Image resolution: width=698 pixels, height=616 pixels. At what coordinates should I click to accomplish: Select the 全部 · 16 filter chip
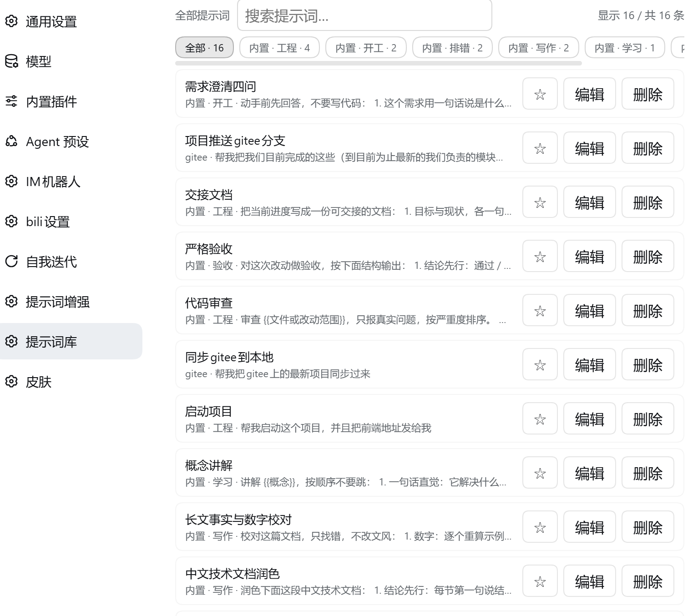coord(204,48)
